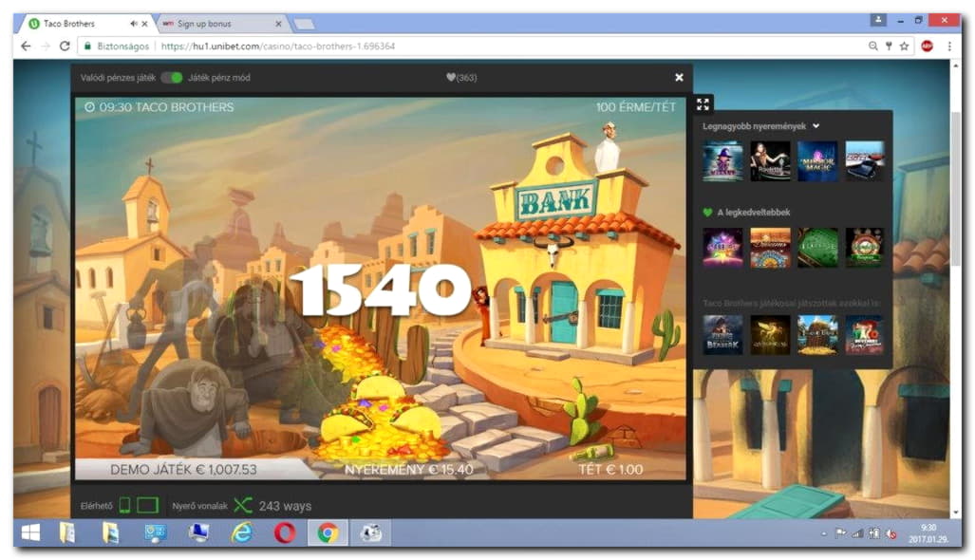Open the Chrome three-dot menu
The width and height of the screenshot is (975, 560).
point(949,46)
